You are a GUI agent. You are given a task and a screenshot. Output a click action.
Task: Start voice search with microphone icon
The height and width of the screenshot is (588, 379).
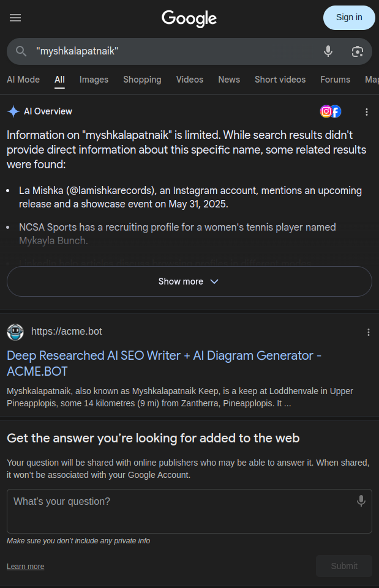328,51
